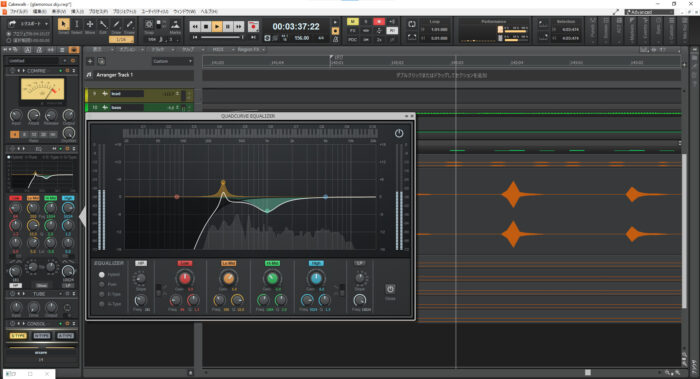Toggle the global record arm button

[x=379, y=21]
